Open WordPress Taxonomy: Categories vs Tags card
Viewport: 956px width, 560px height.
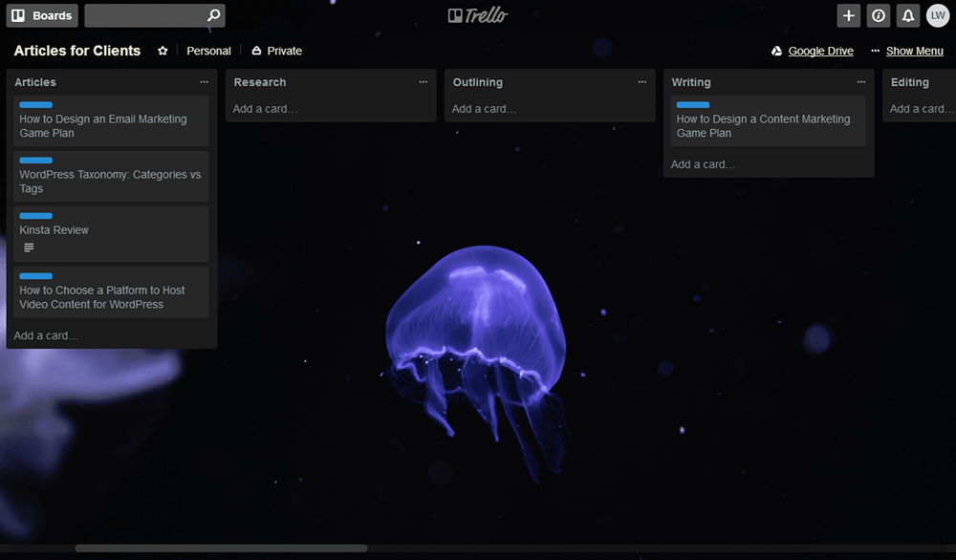point(111,176)
